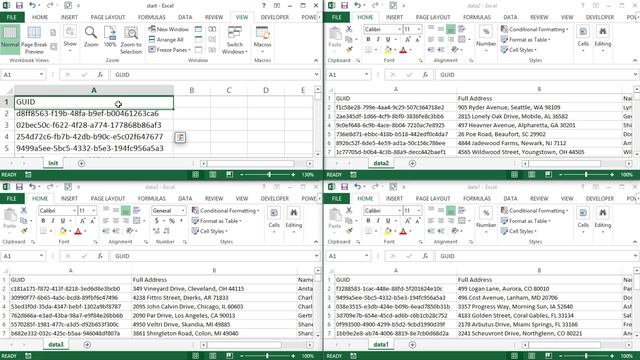Click 100% zoom icon in start window

click(x=110, y=36)
